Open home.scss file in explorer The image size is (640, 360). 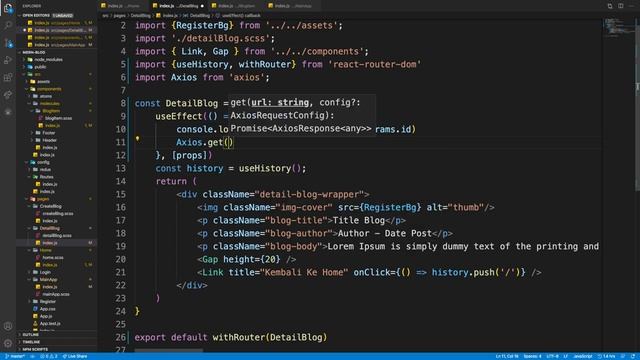pos(53,258)
